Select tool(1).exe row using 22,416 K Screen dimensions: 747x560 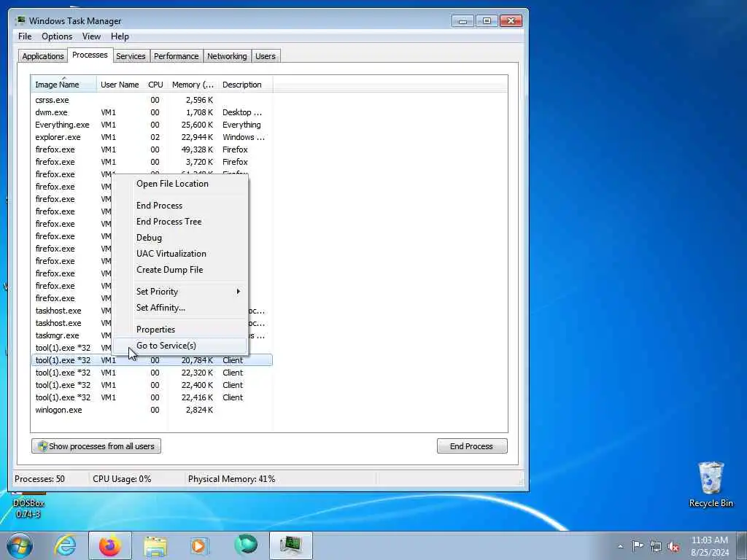click(x=152, y=397)
